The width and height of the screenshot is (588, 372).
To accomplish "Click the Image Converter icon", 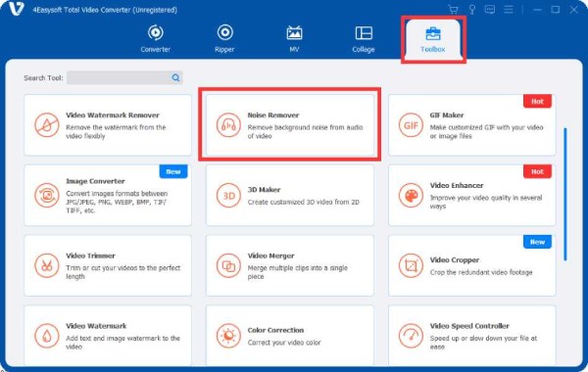I will tap(47, 195).
